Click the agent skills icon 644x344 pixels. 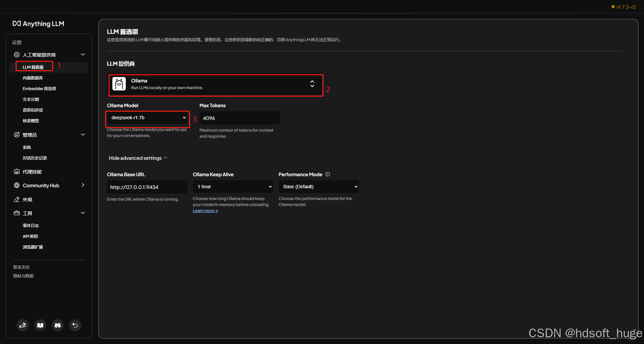(17, 171)
